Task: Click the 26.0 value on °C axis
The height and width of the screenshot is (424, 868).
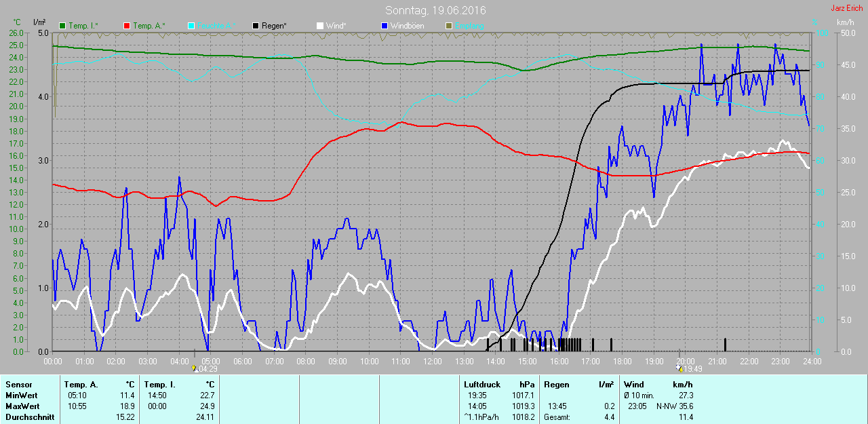Action: point(16,33)
